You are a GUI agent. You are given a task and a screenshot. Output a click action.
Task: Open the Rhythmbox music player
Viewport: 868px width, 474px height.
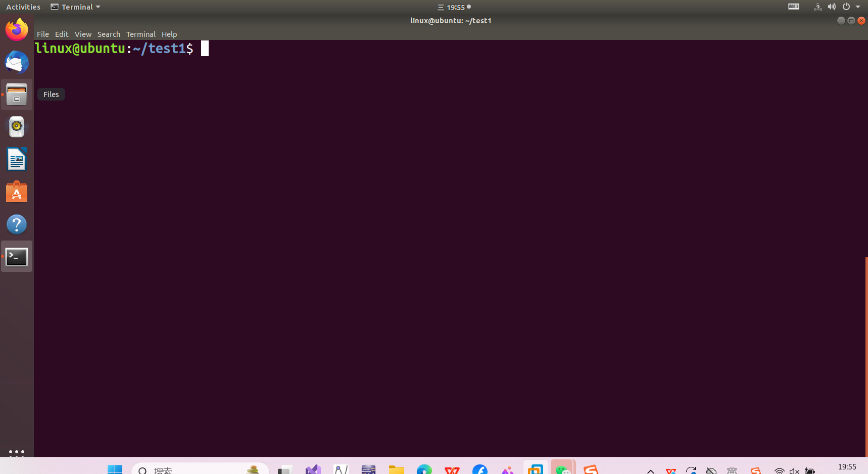click(x=17, y=127)
